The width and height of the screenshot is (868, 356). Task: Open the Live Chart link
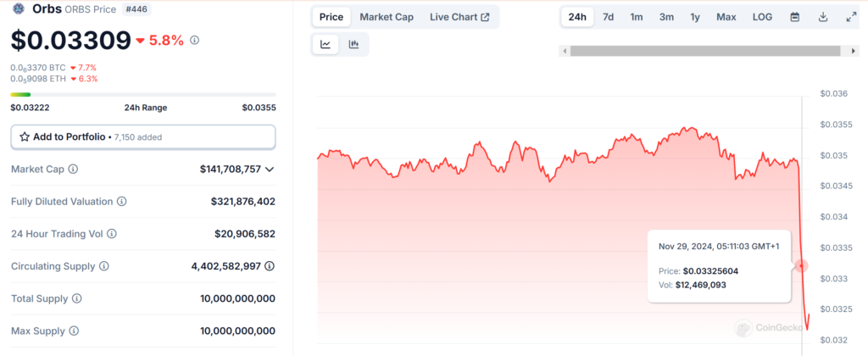[459, 17]
